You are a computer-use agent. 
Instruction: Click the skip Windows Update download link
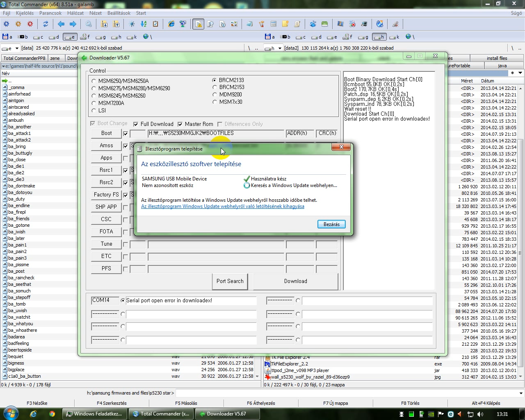coord(223,207)
